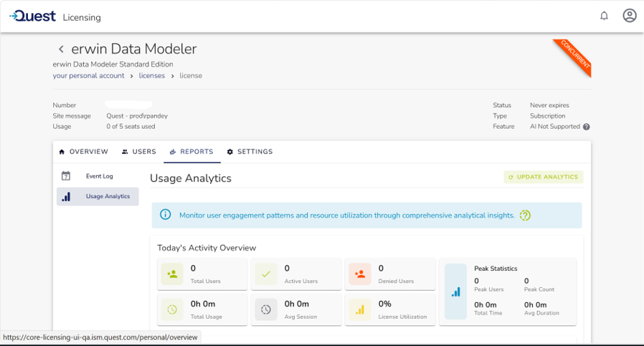Click the Quest logo
644x346 pixels.
click(32, 16)
